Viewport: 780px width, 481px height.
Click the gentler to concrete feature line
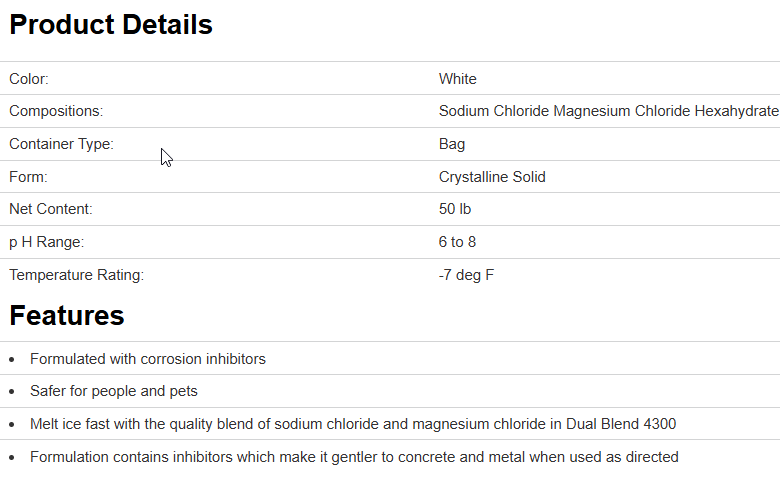[x=354, y=457]
